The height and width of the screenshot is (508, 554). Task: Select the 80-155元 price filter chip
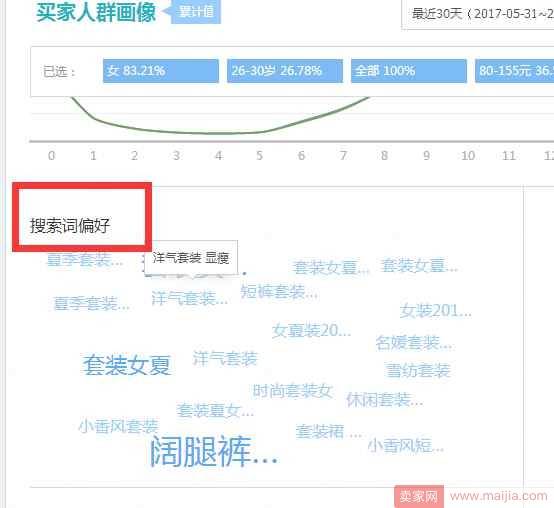515,71
